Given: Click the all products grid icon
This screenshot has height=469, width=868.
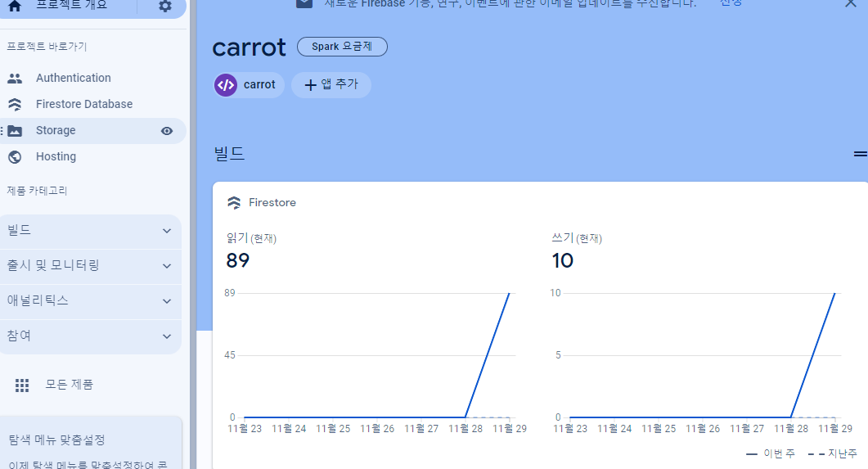Looking at the screenshot, I should click(21, 386).
